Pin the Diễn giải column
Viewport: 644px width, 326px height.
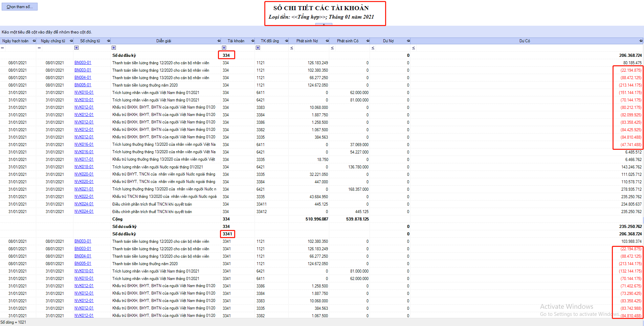pyautogui.click(x=219, y=41)
